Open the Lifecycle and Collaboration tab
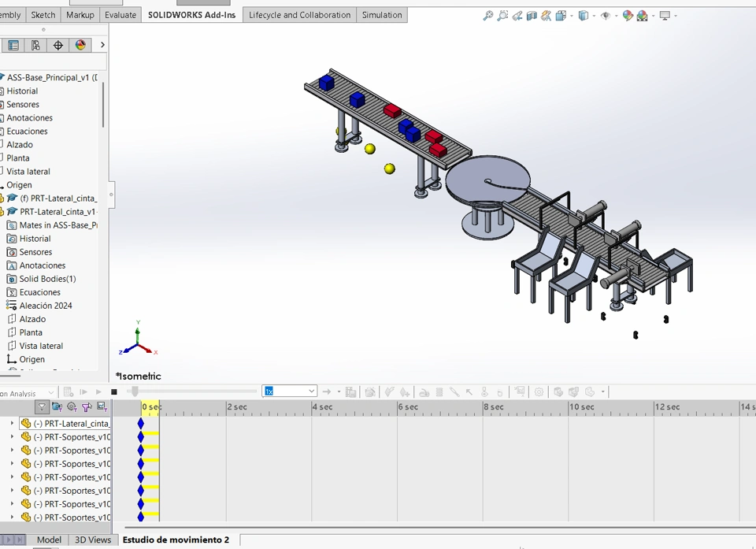756x549 pixels. (299, 15)
